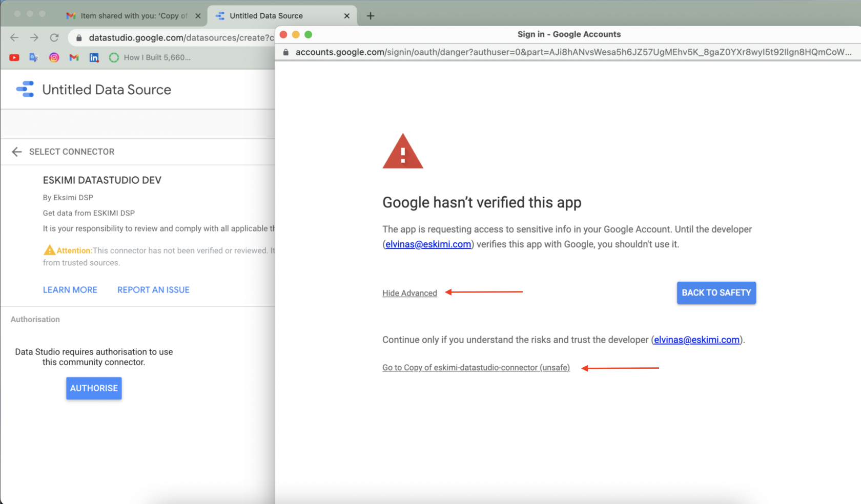Click the Authorise button
Viewport: 861px width, 504px height.
[x=94, y=388]
